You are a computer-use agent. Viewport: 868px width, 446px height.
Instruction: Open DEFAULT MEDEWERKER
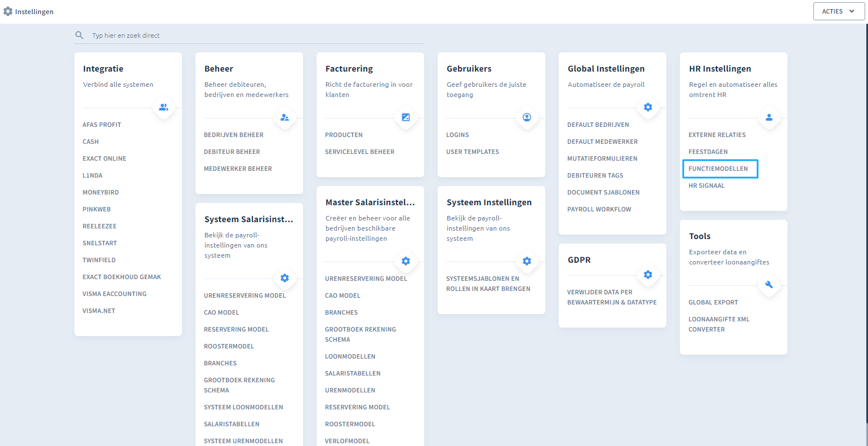tap(603, 142)
